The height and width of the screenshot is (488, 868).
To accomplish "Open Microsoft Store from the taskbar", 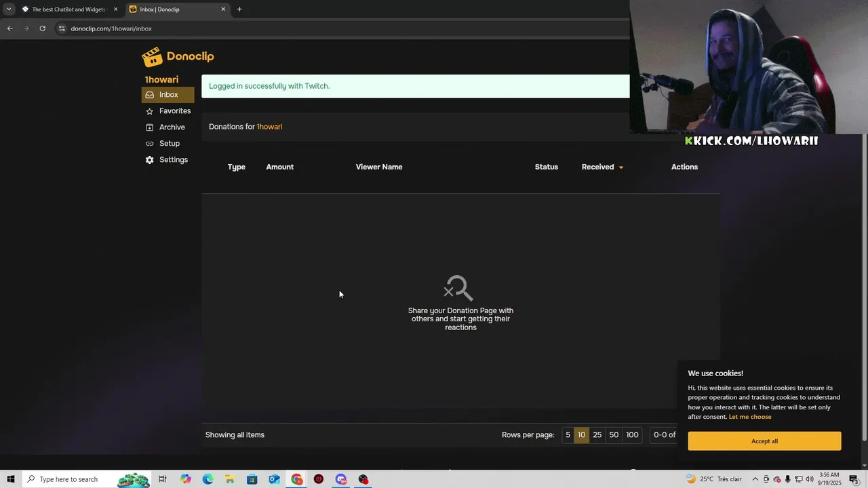I will pos(252,479).
